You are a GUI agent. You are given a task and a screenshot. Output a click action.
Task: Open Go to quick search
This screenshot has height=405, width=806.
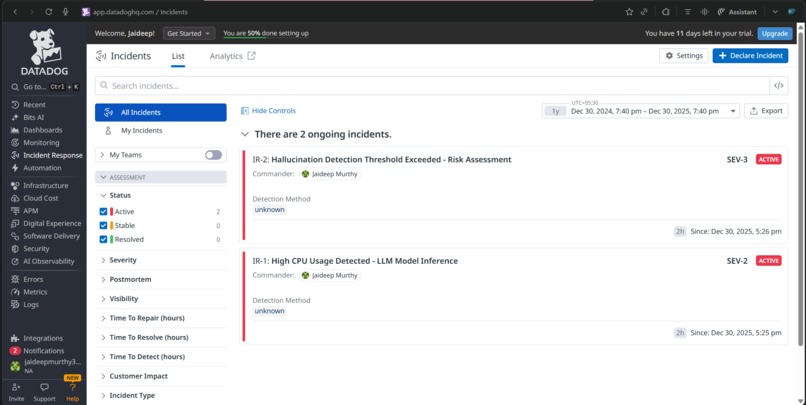coord(45,87)
